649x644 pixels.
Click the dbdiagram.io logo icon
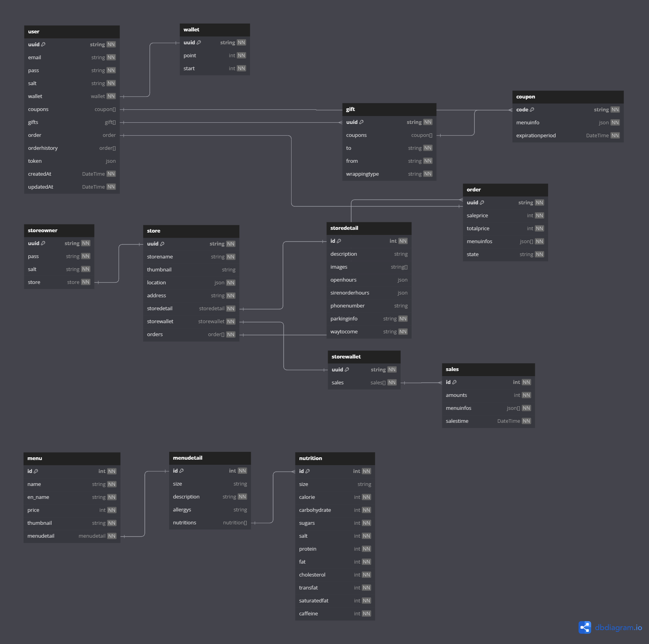coord(585,627)
